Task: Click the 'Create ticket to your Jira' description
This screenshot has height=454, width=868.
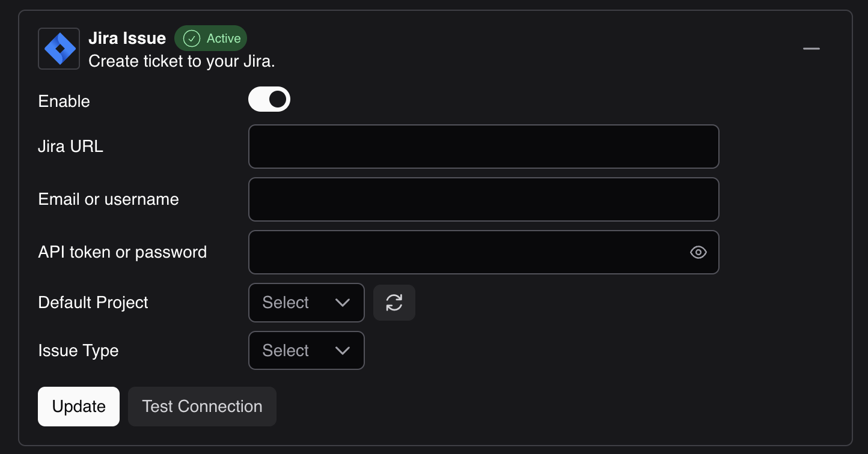Action: 182,61
